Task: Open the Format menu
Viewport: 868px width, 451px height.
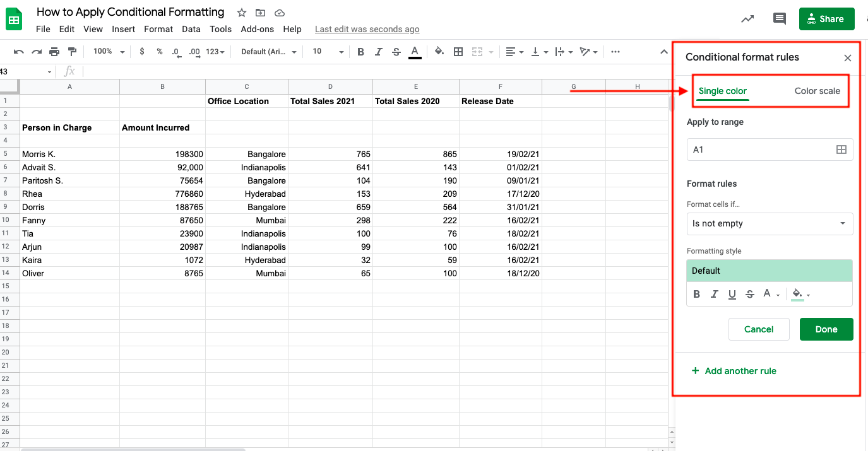Action: [158, 29]
